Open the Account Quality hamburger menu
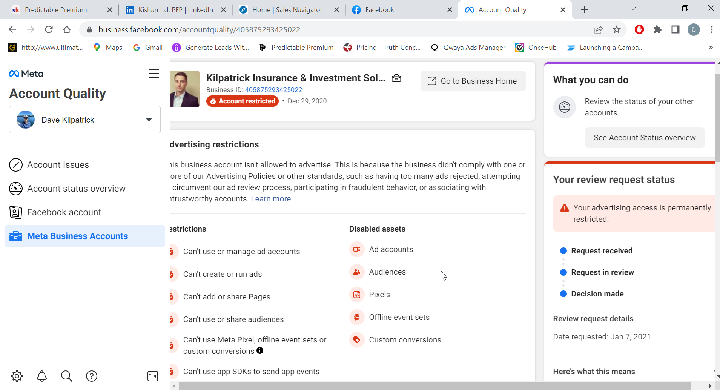Screen dimensions: 720x390 point(154,73)
